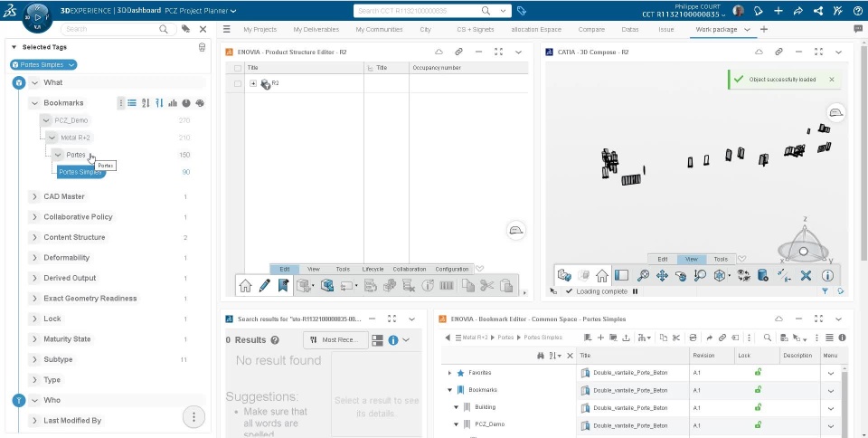This screenshot has width=868, height=438.
Task: Go back with the Bookmark Editor left arrow
Action: click(448, 338)
